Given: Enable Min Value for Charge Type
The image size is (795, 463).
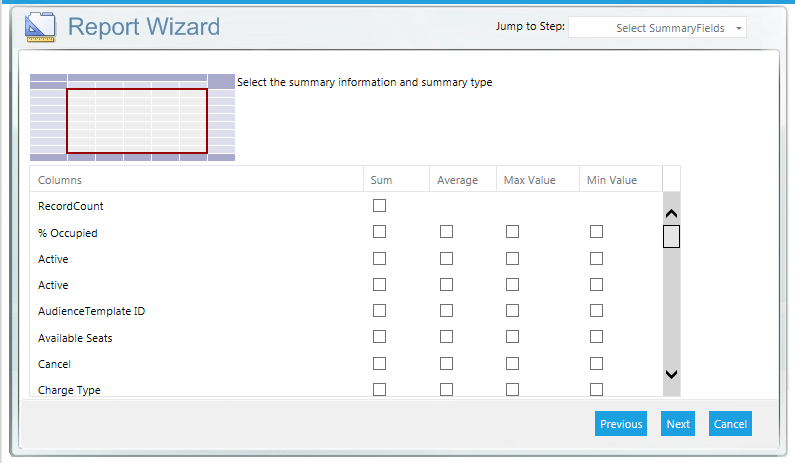Looking at the screenshot, I should pyautogui.click(x=596, y=389).
